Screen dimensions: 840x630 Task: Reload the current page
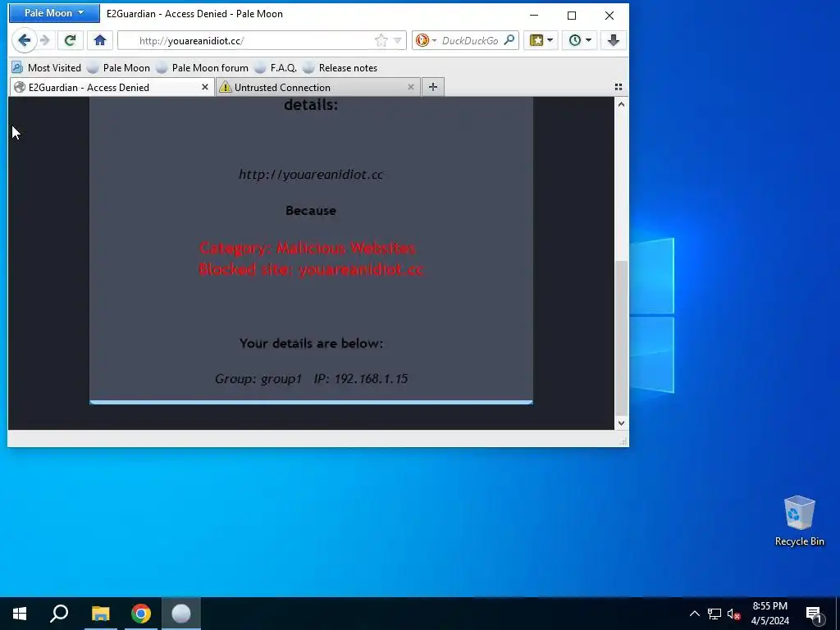(x=71, y=40)
